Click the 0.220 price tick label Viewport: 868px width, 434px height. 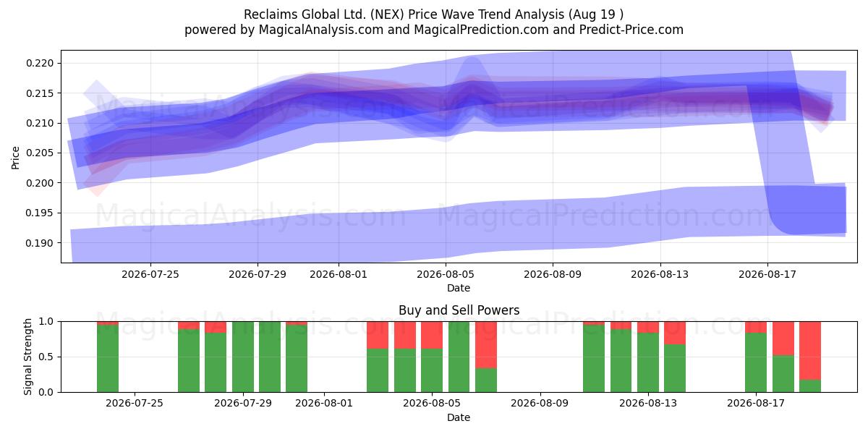(x=41, y=64)
